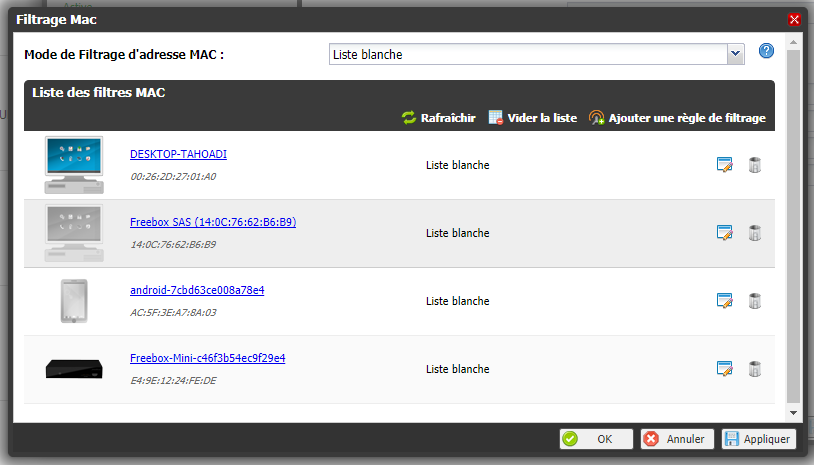Click the Freebox SAS greyed computer icon
This screenshot has width=814, height=465.
click(x=74, y=233)
